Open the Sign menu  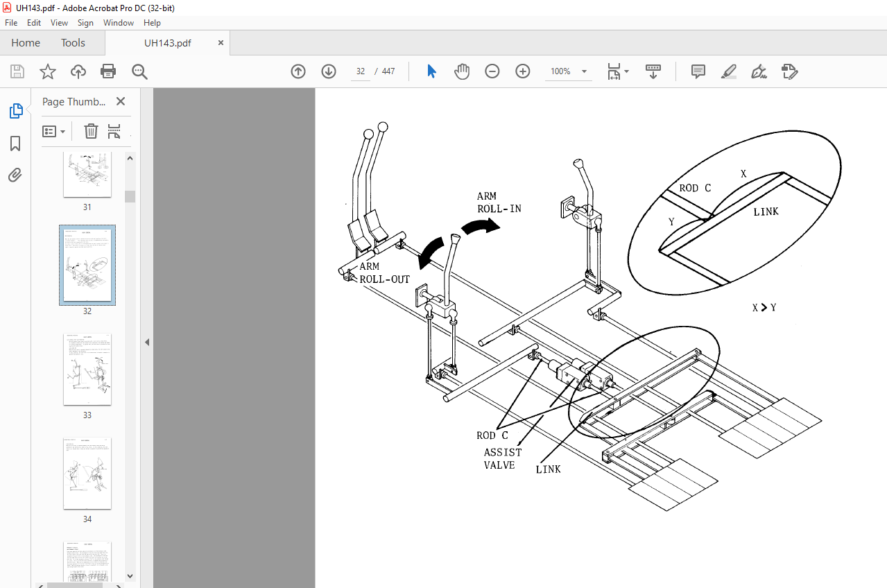[x=85, y=23]
